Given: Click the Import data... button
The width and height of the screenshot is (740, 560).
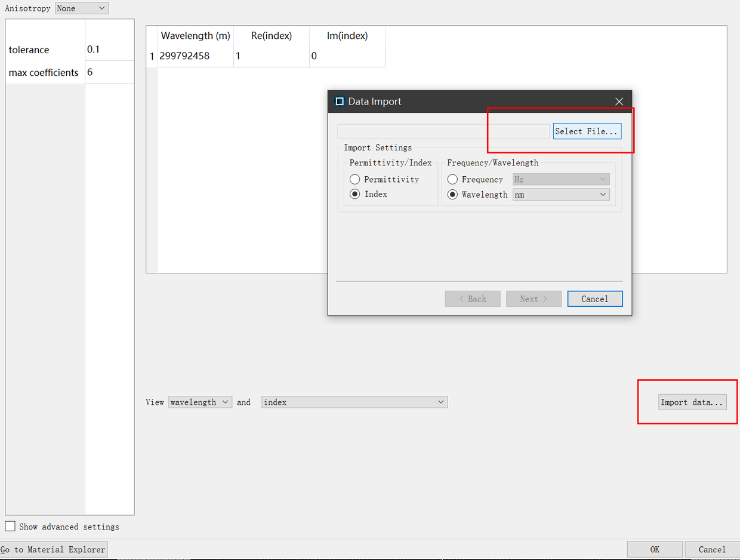Looking at the screenshot, I should [693, 402].
